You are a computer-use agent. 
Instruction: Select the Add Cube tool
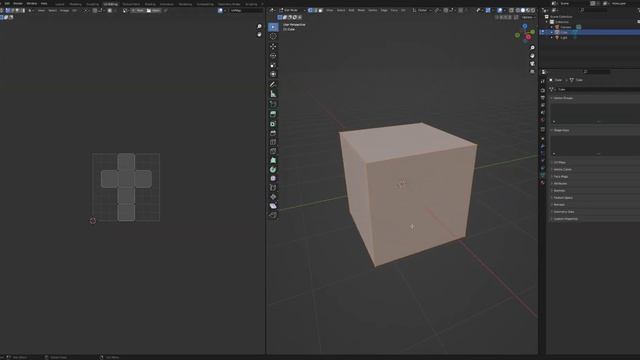tap(273, 104)
